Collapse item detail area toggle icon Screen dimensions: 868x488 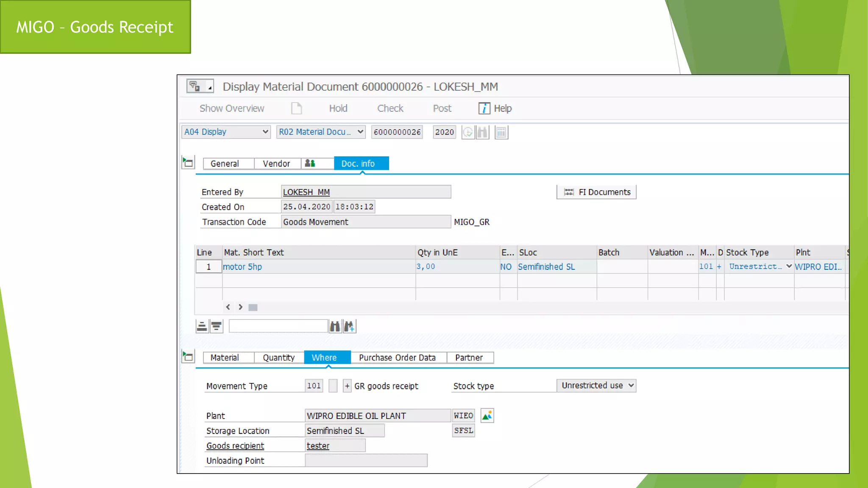[x=188, y=357]
